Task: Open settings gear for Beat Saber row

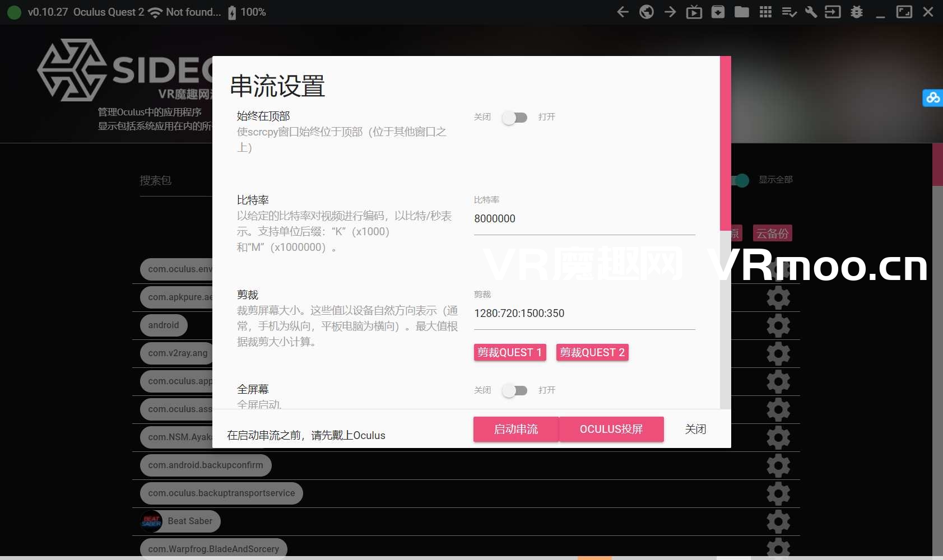Action: click(778, 522)
